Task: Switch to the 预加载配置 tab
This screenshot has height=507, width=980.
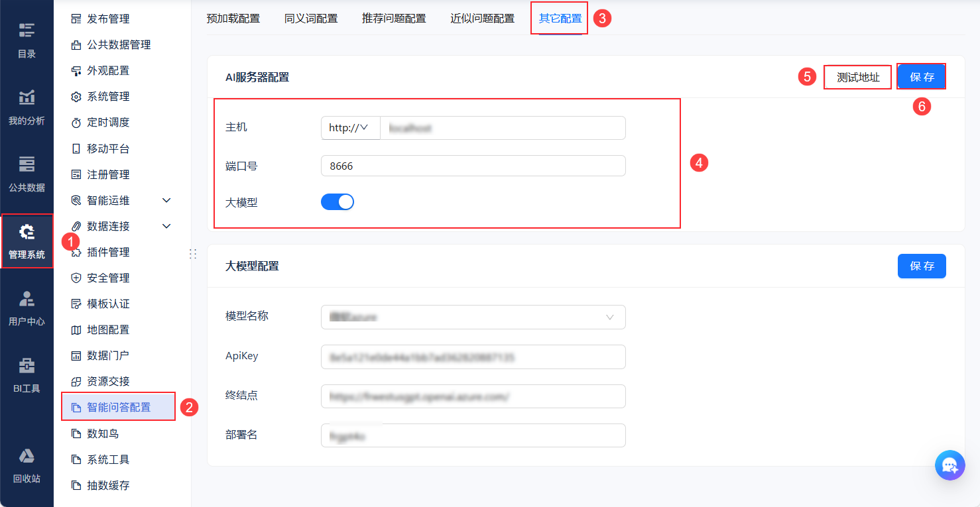Action: pos(233,19)
